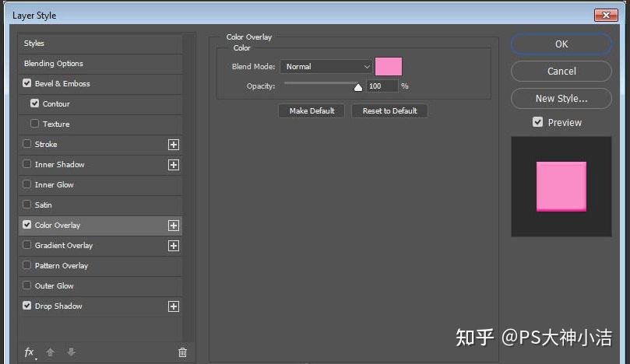Select the Satin effect label

coord(44,205)
